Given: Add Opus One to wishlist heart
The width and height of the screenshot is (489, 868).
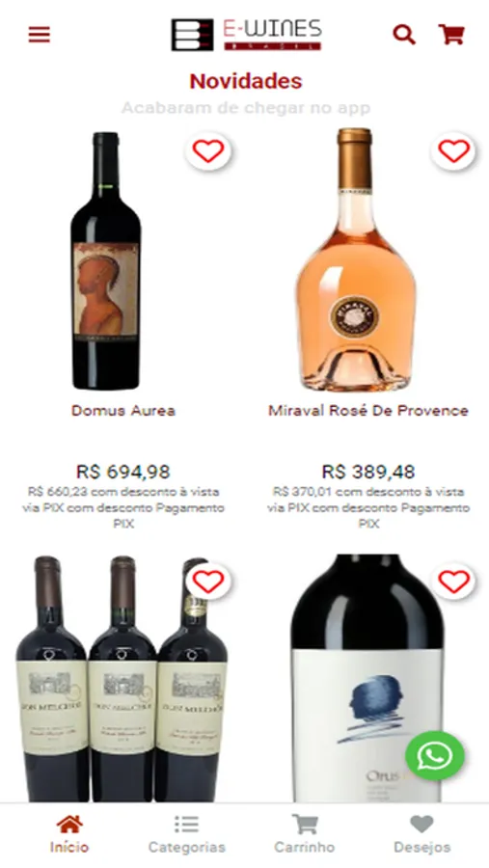Looking at the screenshot, I should [454, 582].
